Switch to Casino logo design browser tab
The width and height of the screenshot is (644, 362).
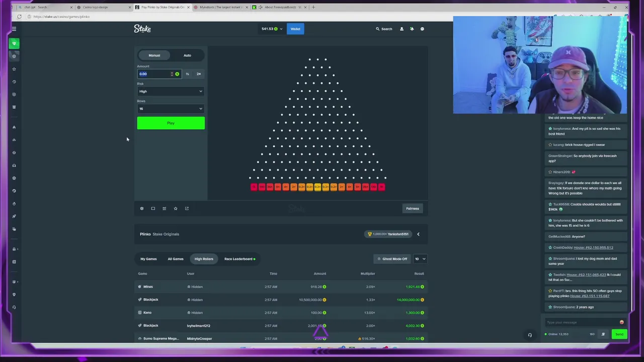(103, 7)
